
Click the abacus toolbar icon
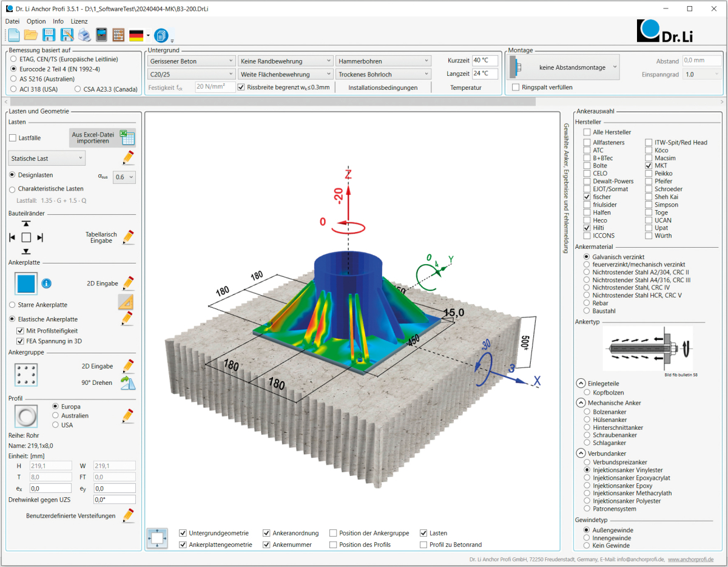click(119, 35)
